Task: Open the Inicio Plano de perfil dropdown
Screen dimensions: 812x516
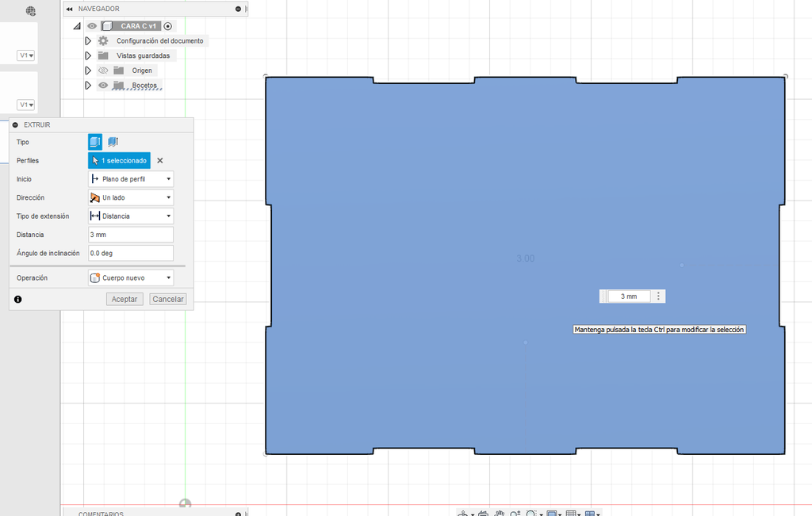Action: click(131, 179)
